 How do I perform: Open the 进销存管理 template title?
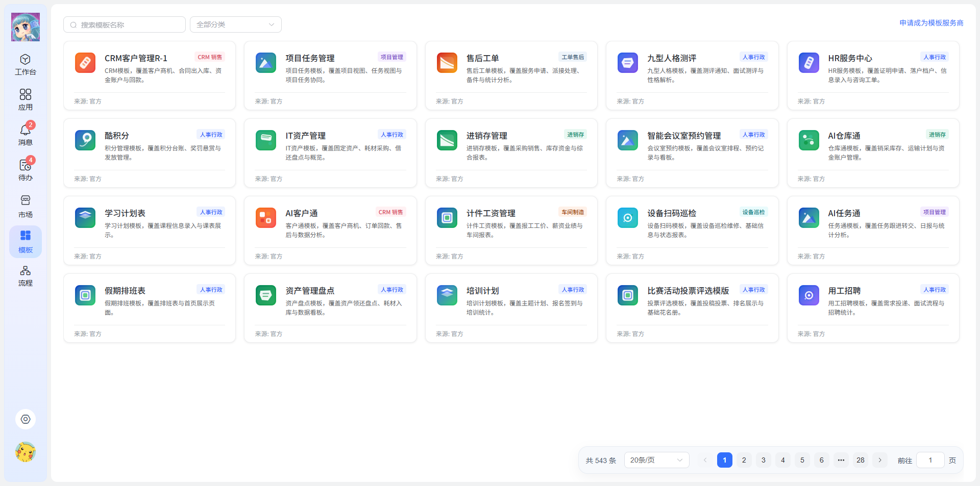[x=486, y=136]
